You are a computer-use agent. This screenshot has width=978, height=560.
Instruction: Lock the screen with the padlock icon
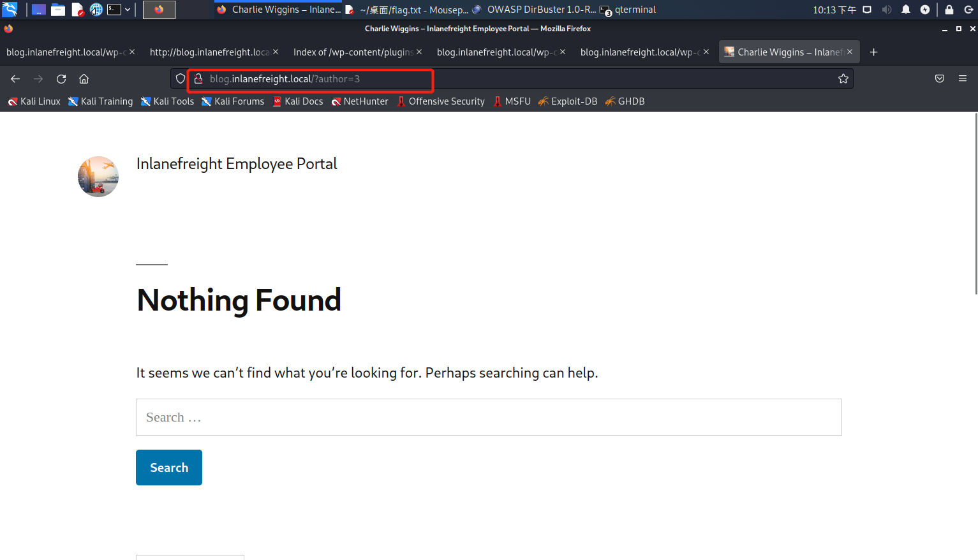coord(949,10)
